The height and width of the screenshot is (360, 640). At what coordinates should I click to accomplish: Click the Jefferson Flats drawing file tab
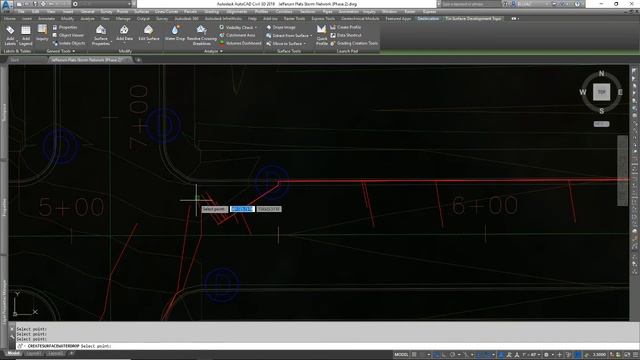[x=87, y=60]
